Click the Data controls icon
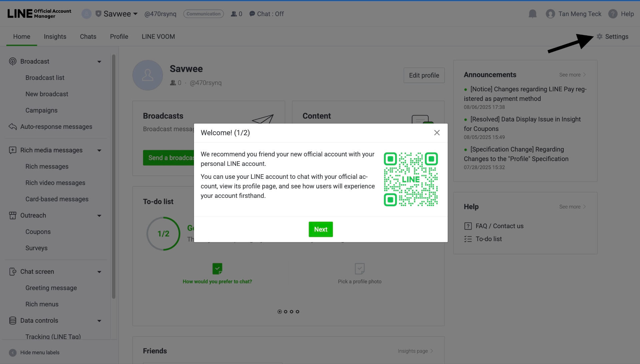 13,320
